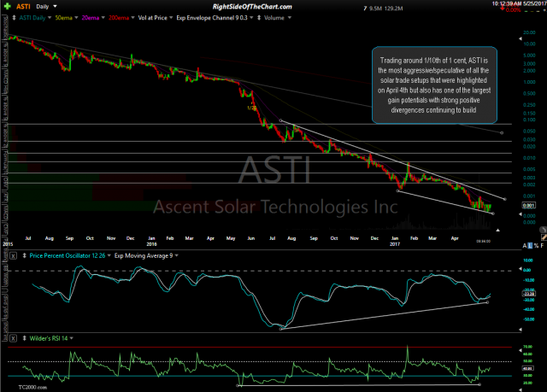This screenshot has width=547, height=392.
Task: Close the Wilder's RSI pane
Action: pyautogui.click(x=13, y=338)
